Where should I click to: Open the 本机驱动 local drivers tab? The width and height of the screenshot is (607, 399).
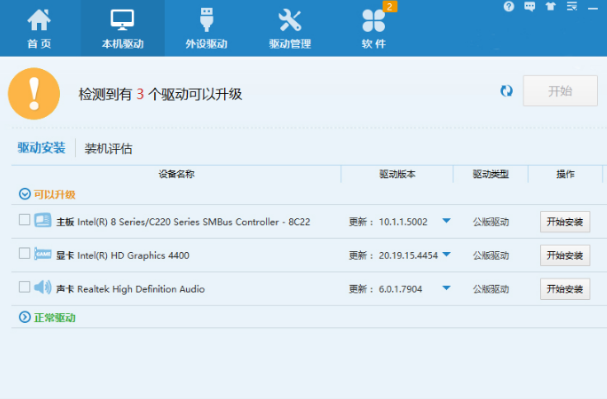point(123,28)
